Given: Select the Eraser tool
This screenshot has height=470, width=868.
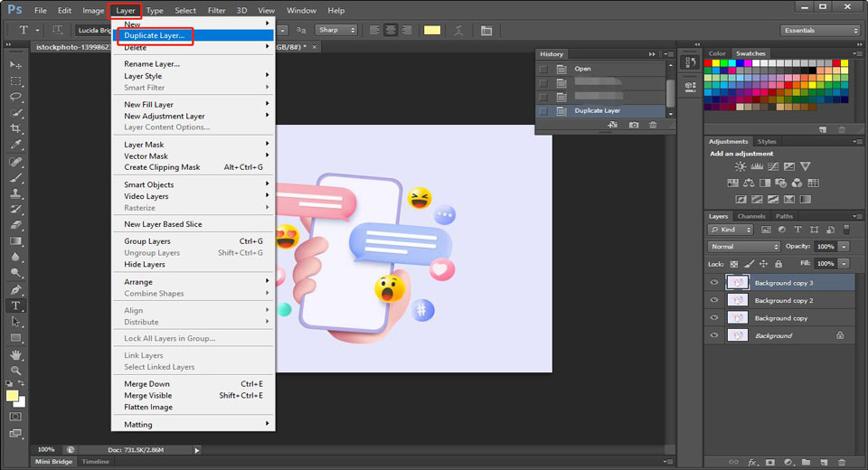Looking at the screenshot, I should coord(15,225).
